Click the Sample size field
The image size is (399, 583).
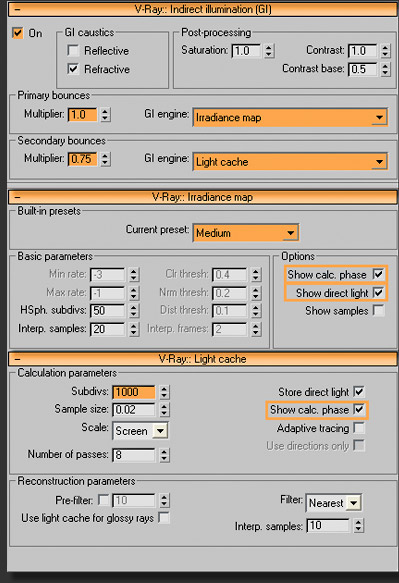134,410
